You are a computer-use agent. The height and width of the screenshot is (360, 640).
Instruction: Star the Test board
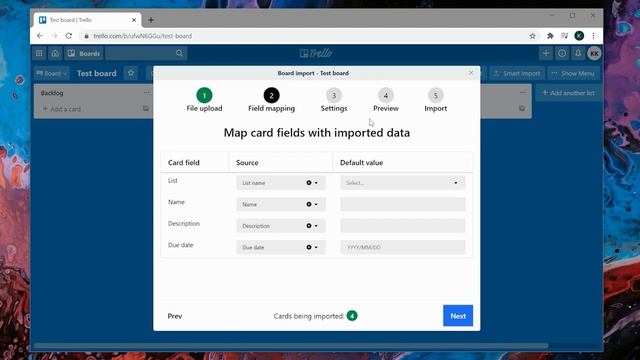pyautogui.click(x=131, y=73)
